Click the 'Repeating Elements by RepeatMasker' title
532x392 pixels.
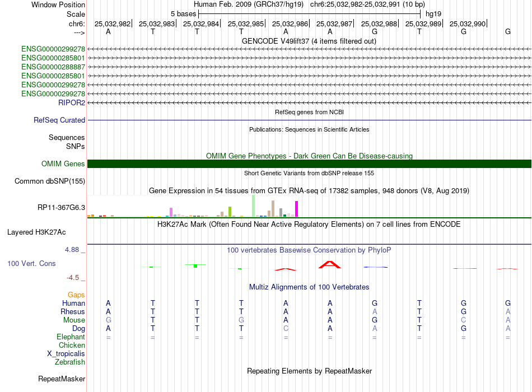[309, 371]
